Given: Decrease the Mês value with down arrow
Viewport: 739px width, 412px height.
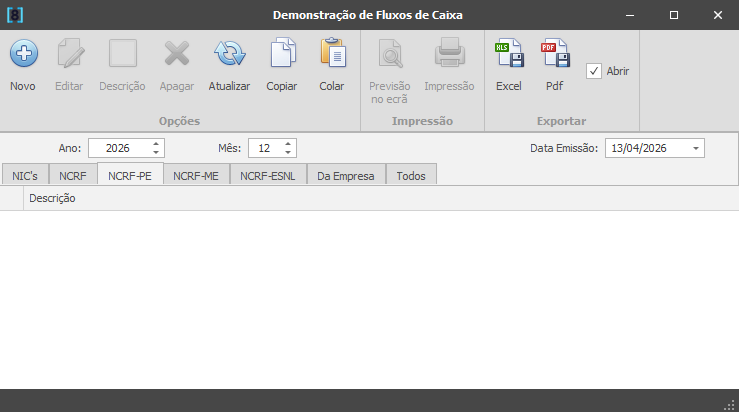Looking at the screenshot, I should pyautogui.click(x=288, y=153).
